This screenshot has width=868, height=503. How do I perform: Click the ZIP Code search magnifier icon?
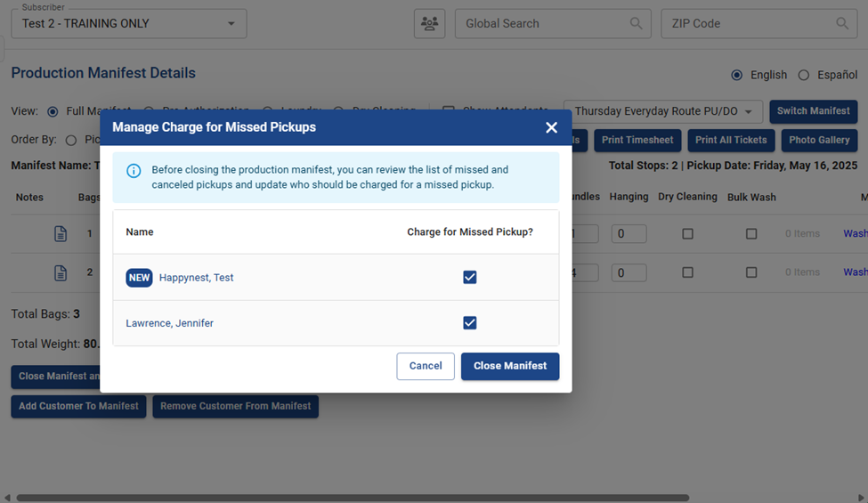coord(841,24)
